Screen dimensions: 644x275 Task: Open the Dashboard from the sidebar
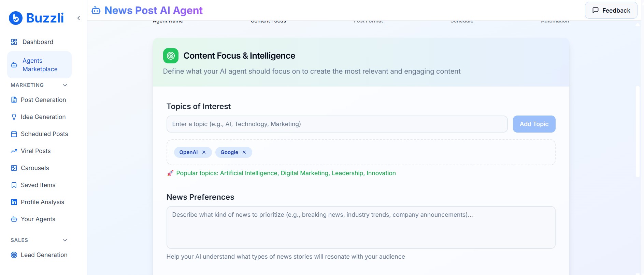[38, 42]
